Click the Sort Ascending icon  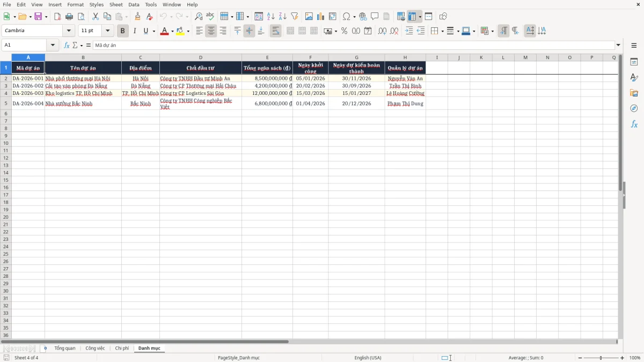click(x=271, y=17)
